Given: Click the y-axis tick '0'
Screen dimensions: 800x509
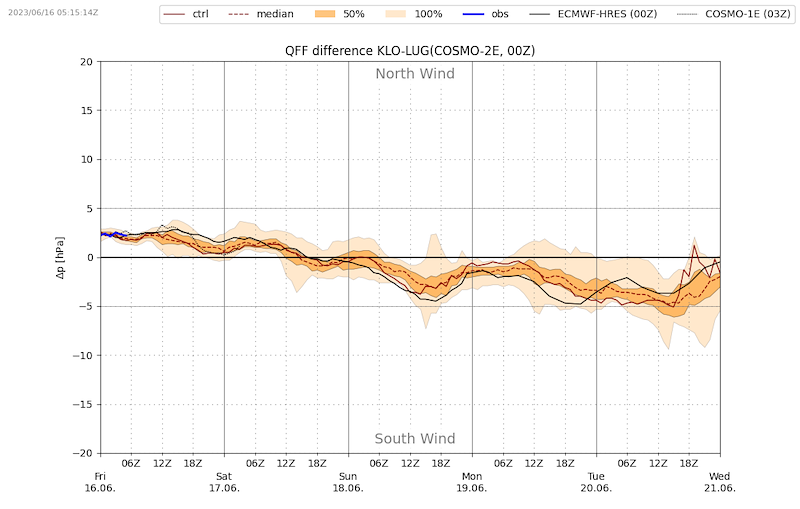Looking at the screenshot, I should click(x=90, y=258).
